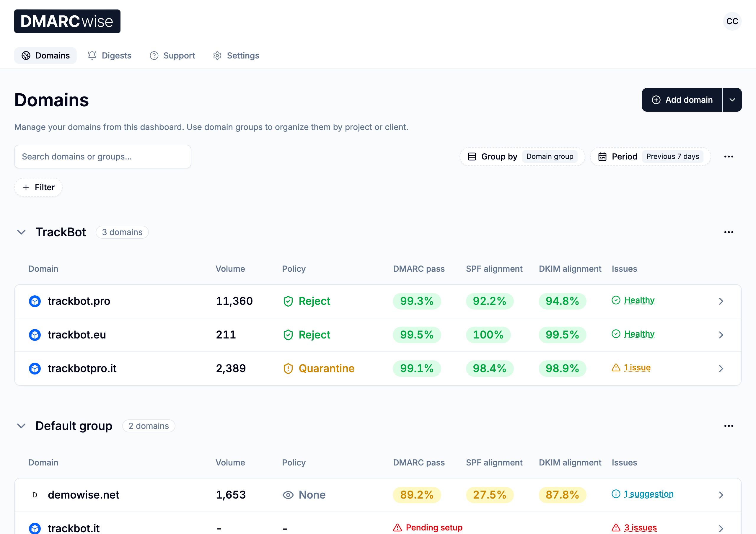Open the 1 suggestion link for demowise.net
The height and width of the screenshot is (534, 756).
click(649, 494)
